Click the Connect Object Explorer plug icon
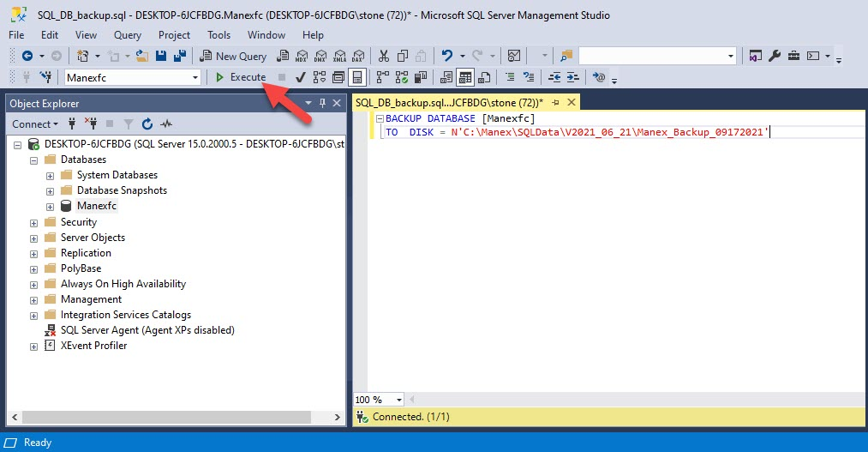Image resolution: width=868 pixels, height=452 pixels. 71,124
